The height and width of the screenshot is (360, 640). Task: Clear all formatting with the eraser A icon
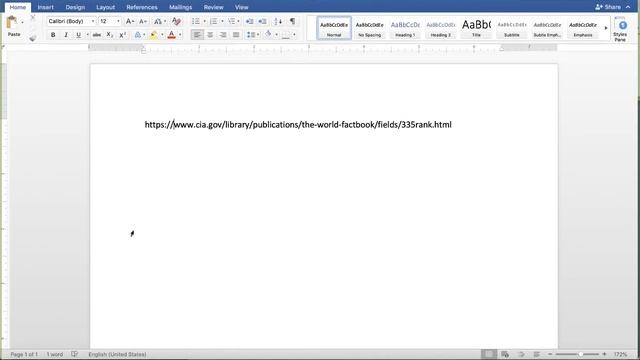(176, 21)
